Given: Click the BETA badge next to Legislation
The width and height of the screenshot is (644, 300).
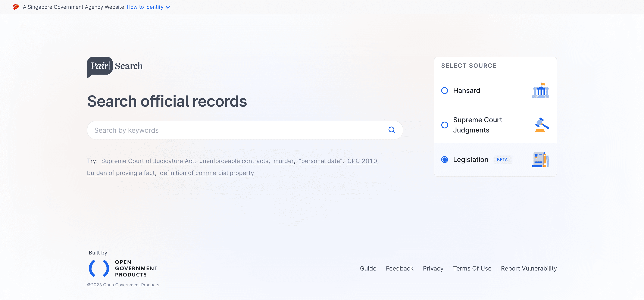Looking at the screenshot, I should tap(503, 159).
